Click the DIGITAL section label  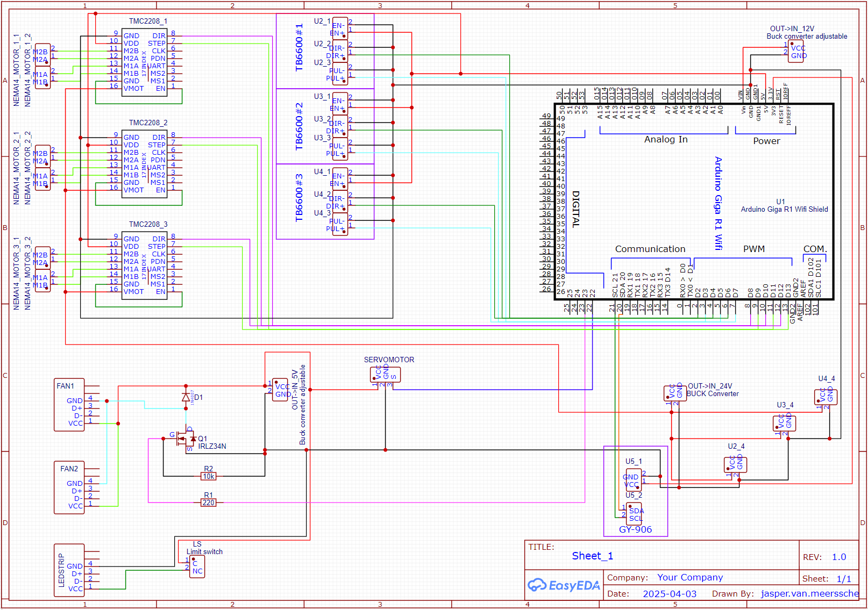point(575,209)
